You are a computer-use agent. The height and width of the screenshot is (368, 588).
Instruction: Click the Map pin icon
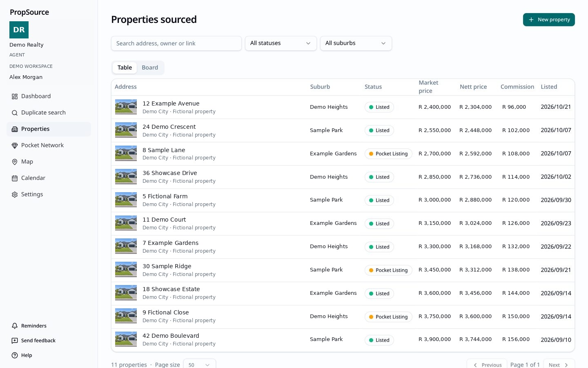point(15,162)
